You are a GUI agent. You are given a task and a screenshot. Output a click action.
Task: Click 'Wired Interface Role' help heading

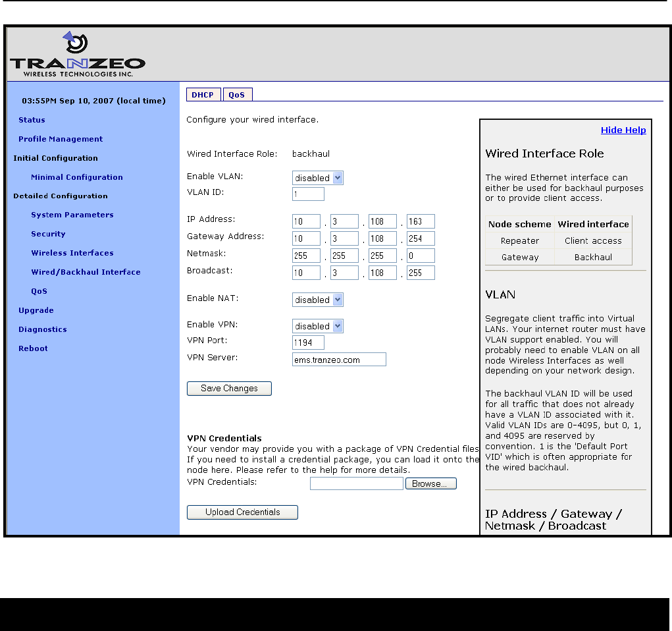pyautogui.click(x=544, y=153)
